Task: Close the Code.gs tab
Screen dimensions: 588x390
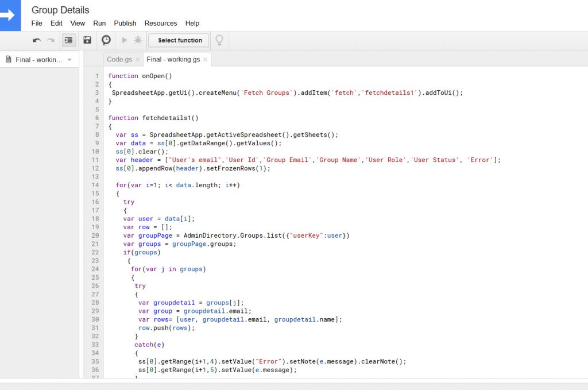Action: (x=137, y=60)
